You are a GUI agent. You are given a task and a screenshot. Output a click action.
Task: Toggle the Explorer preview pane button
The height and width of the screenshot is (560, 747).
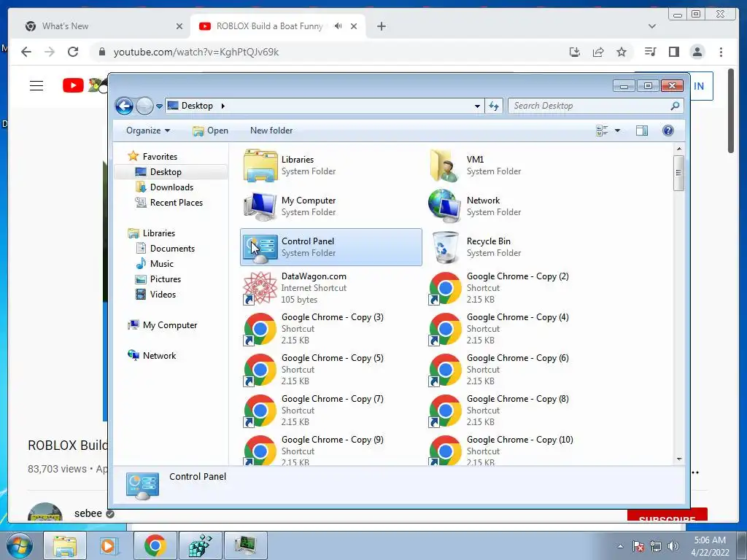click(x=642, y=131)
